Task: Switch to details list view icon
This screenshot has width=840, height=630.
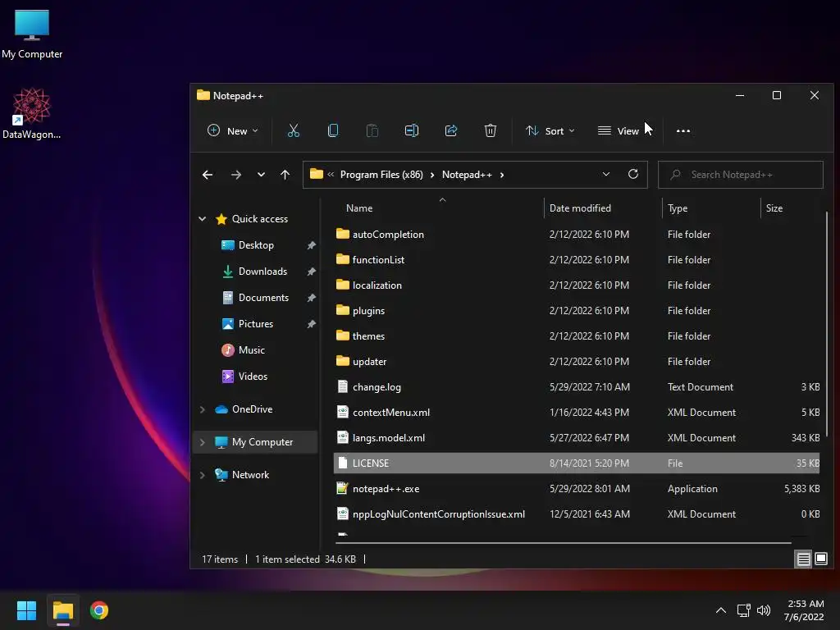Action: (804, 559)
